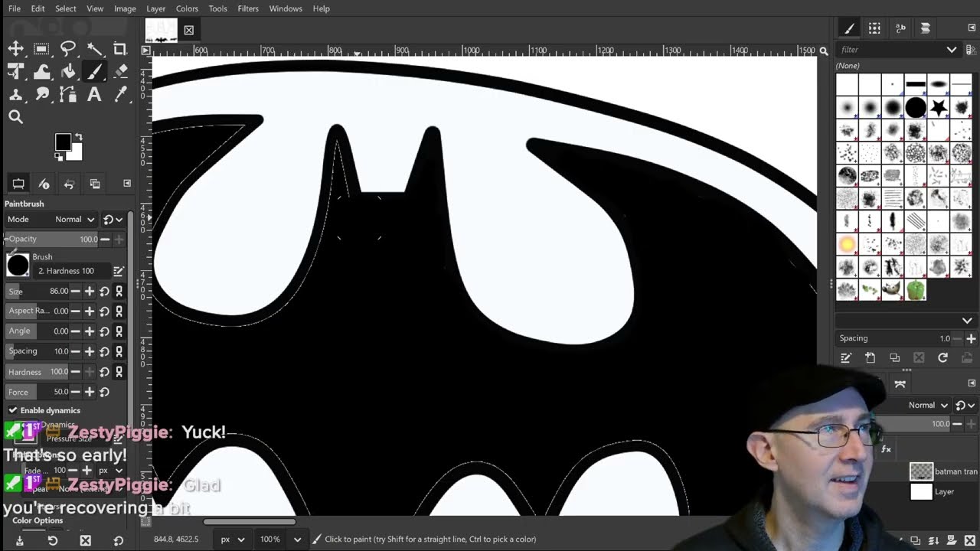Select the Paths tool
The height and width of the screenshot is (551, 980).
(68, 95)
